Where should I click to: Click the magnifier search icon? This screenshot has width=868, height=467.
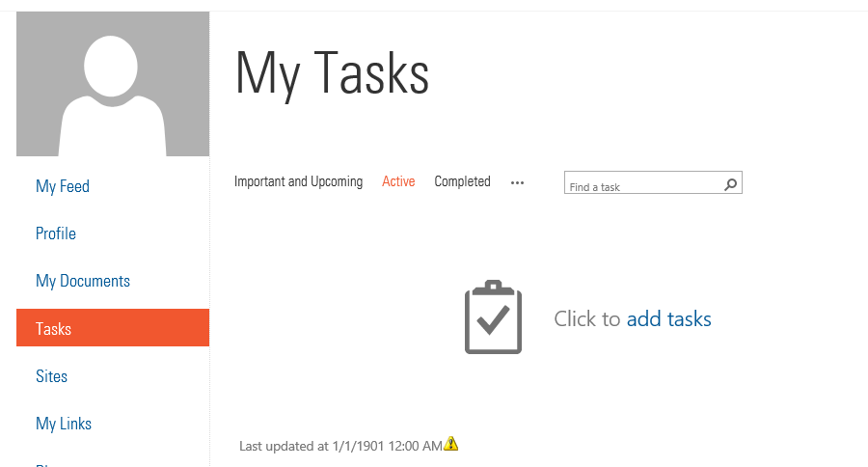point(731,184)
